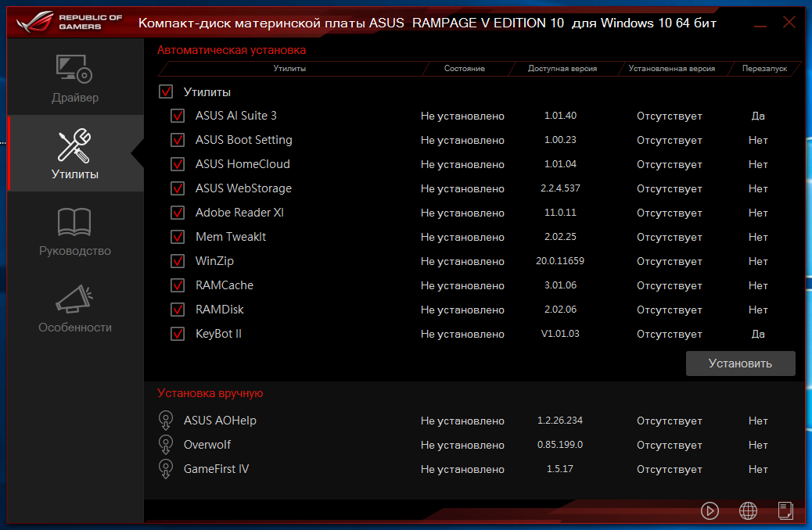Screen dimensions: 812x530
Task: Untick the Adobe Reader XI checkbox
Action: point(178,213)
